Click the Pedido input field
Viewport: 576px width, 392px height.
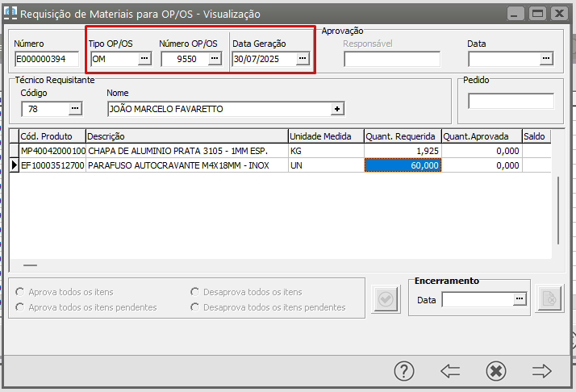511,102
